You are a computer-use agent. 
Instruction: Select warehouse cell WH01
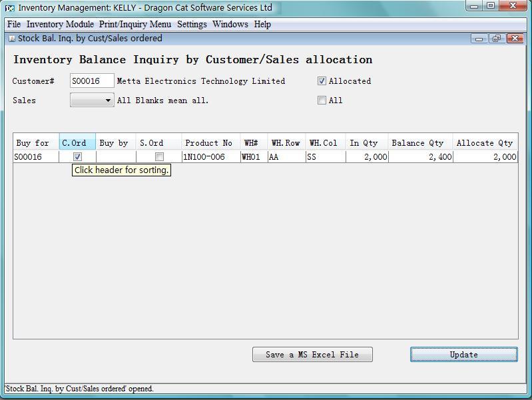(254, 157)
